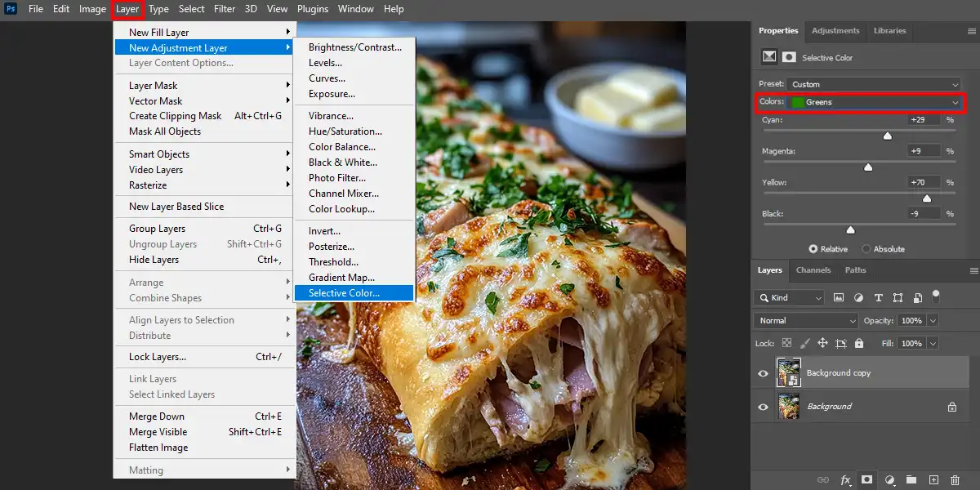Click the Cyan value field showing +29
980x490 pixels.
click(x=923, y=120)
